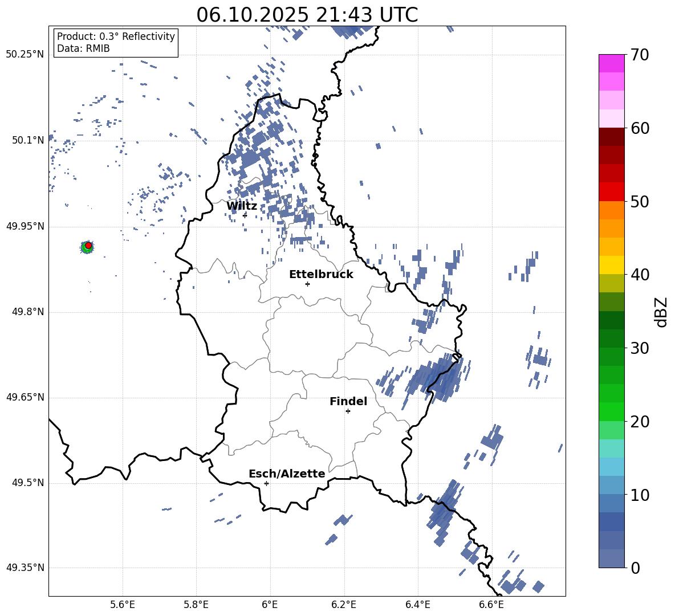Screen dimensions: 675x616
Task: Click the colorbar tick value 0
Action: pyautogui.click(x=635, y=568)
